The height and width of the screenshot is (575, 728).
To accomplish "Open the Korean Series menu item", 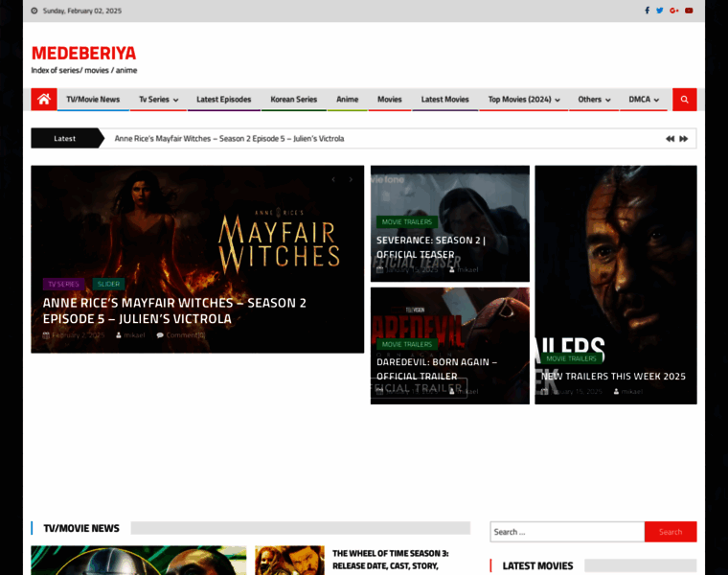I will click(294, 100).
